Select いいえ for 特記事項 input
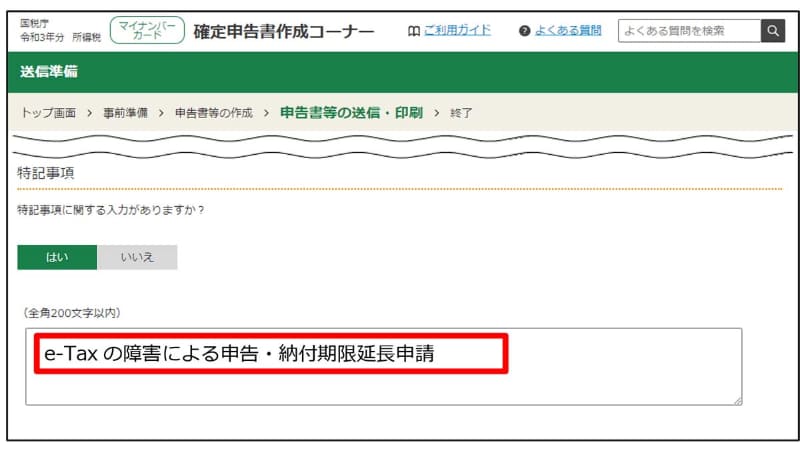Viewport: 800px width, 449px height. pos(137,257)
